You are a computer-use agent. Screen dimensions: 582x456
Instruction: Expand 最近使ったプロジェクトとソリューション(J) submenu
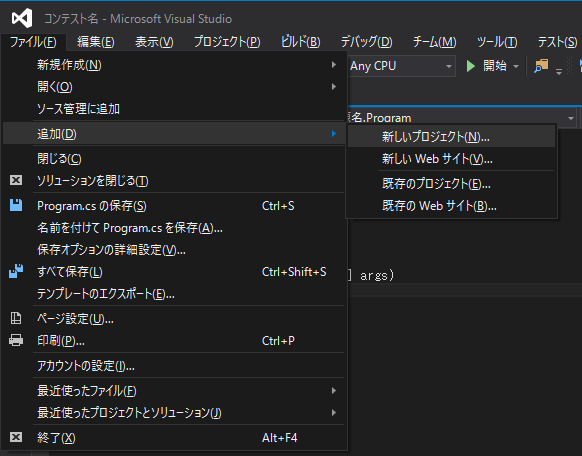pyautogui.click(x=173, y=412)
